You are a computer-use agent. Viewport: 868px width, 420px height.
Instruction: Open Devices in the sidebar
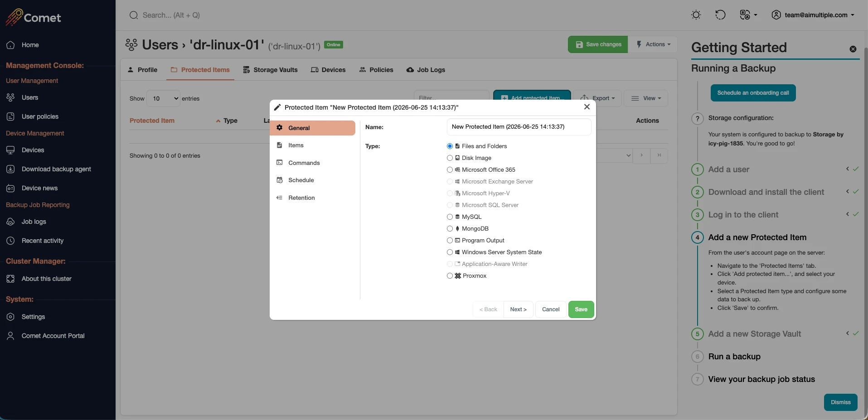33,150
